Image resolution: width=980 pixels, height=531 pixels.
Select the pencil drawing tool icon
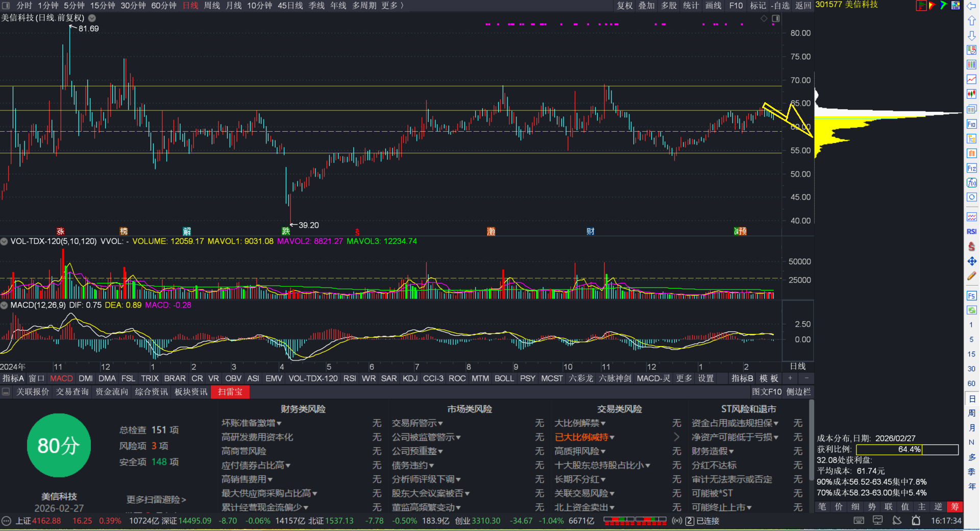[971, 276]
